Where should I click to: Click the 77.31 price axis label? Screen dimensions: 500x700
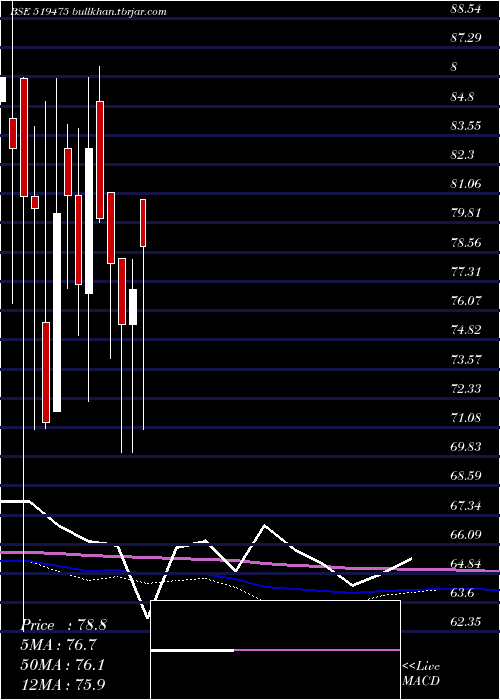tap(466, 271)
